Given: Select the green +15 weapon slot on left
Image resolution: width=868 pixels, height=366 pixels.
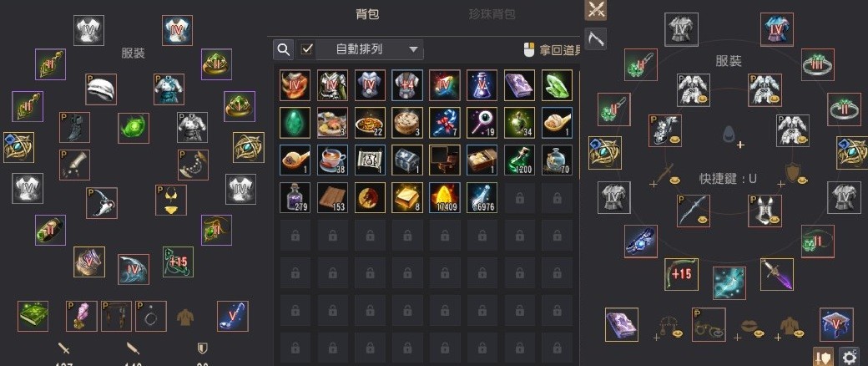Looking at the screenshot, I should click(x=179, y=262).
